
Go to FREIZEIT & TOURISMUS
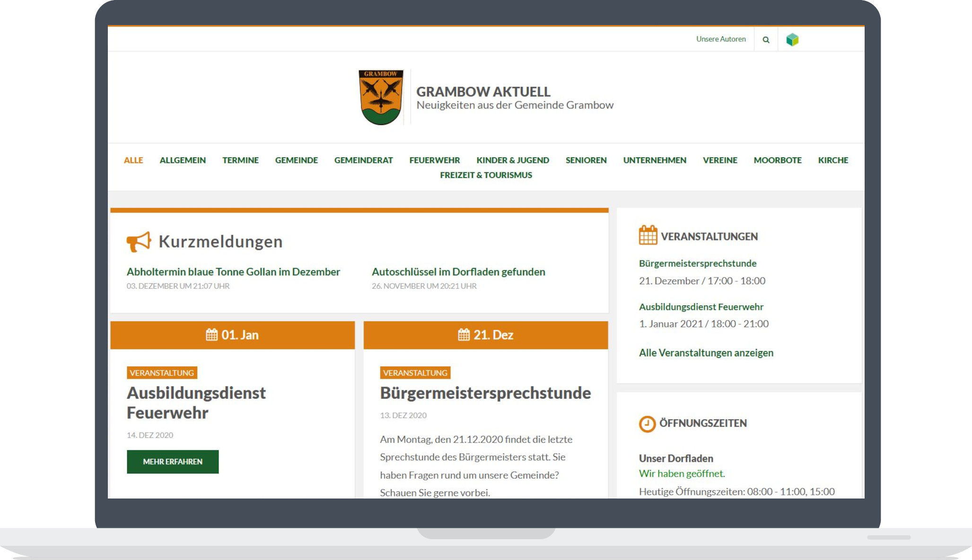click(x=486, y=175)
